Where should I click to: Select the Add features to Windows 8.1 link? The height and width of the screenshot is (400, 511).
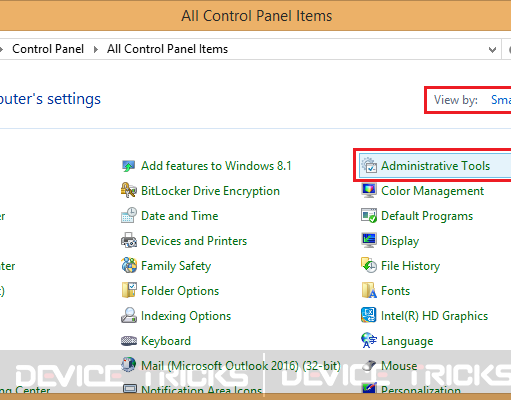[216, 166]
